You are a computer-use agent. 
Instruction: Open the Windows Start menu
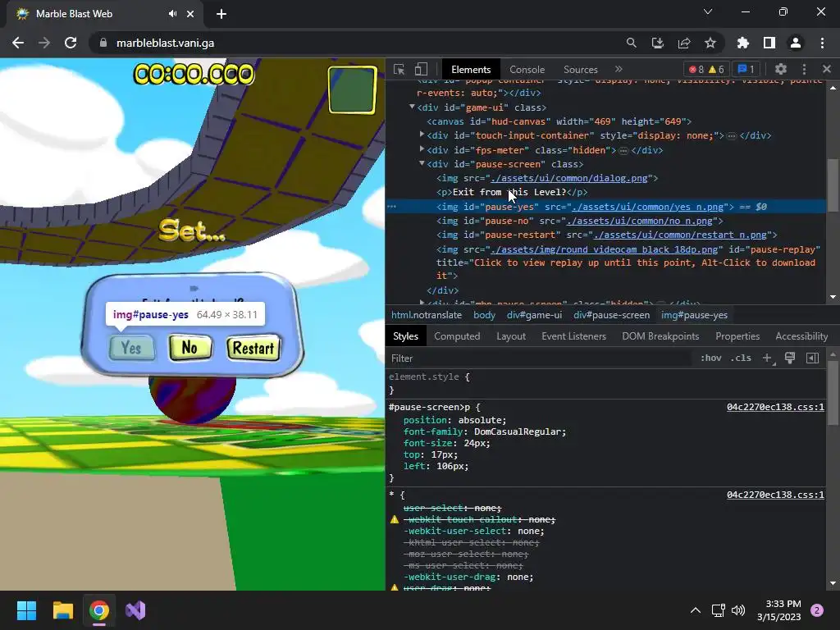click(x=26, y=610)
